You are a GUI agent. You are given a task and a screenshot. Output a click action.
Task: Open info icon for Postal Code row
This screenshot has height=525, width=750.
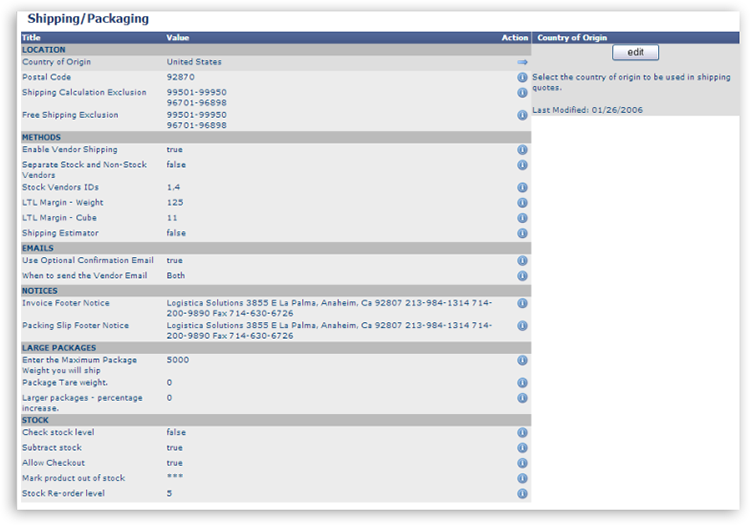click(522, 77)
